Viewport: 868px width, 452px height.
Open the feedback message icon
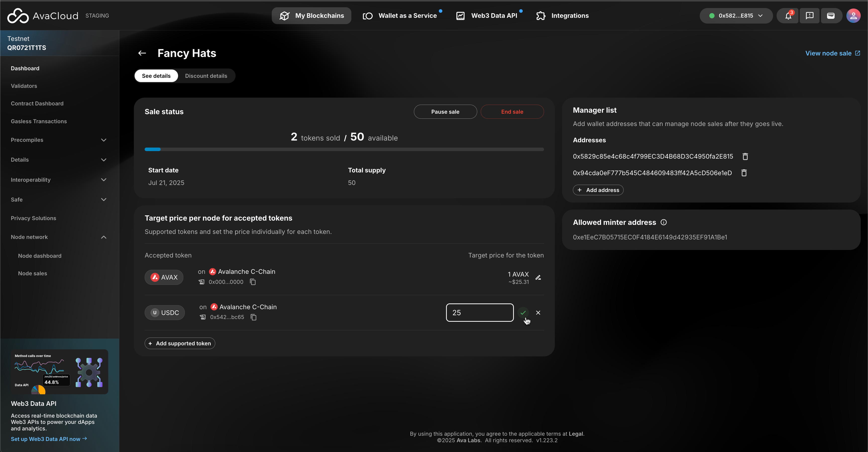[809, 16]
